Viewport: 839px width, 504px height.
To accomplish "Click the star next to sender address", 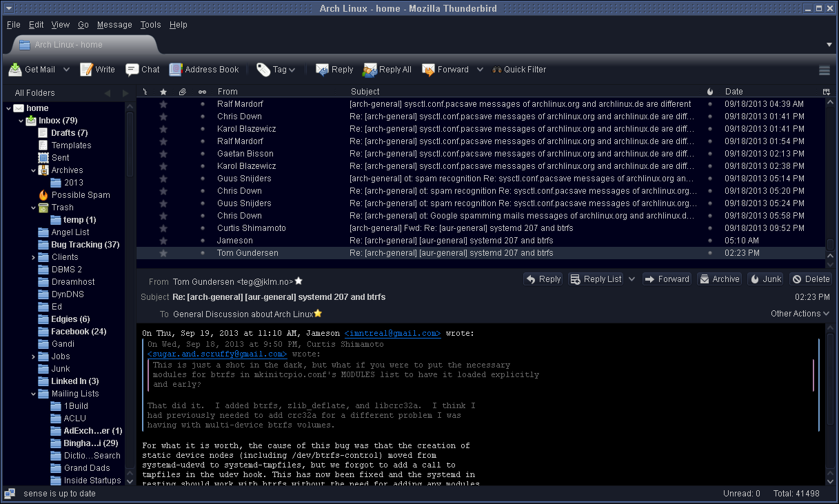I will 299,281.
